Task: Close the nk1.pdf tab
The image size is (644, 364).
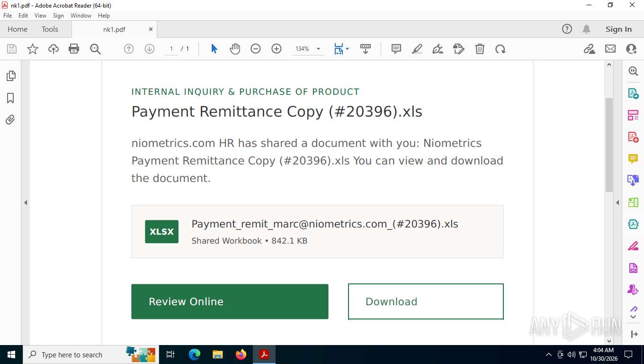Action: [x=151, y=29]
